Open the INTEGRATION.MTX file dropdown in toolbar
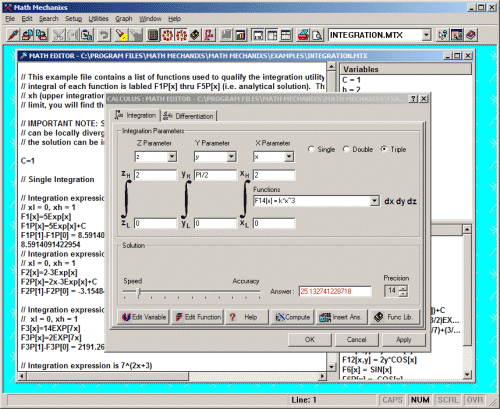Screen dimensions: 500x409 pyautogui.click(x=426, y=35)
